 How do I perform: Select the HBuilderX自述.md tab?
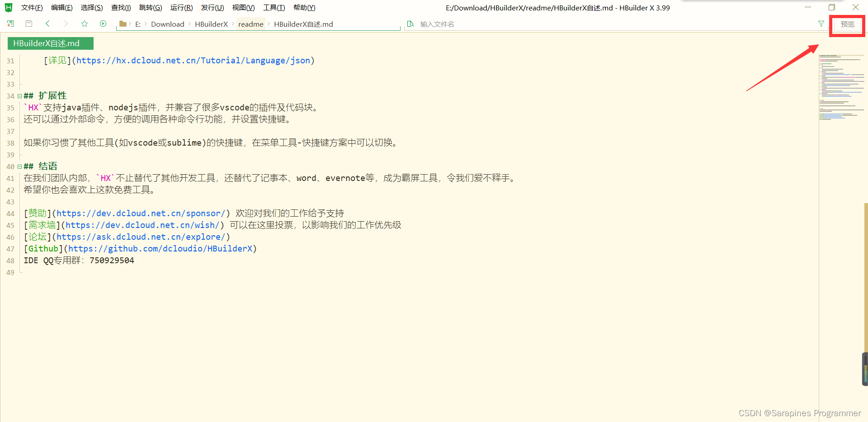pyautogui.click(x=50, y=43)
